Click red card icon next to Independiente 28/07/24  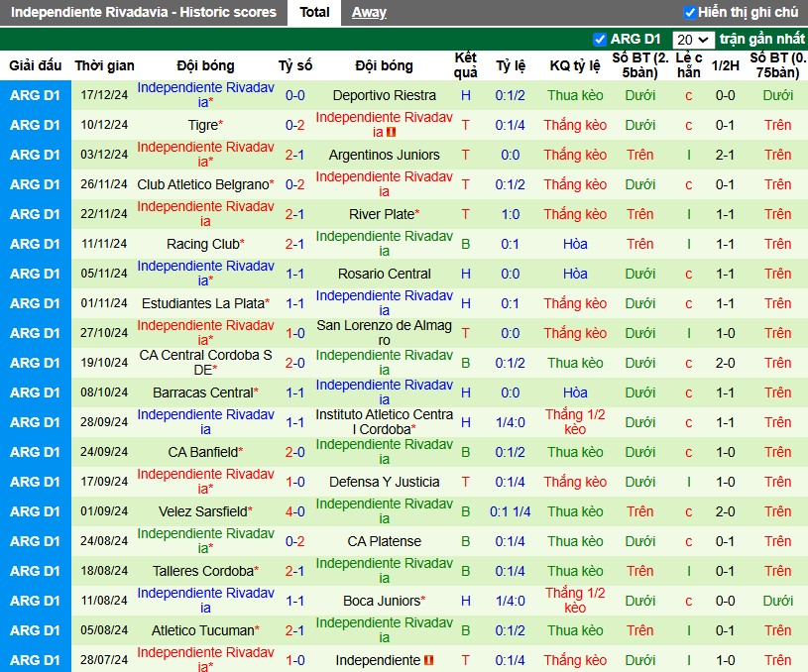tap(428, 660)
